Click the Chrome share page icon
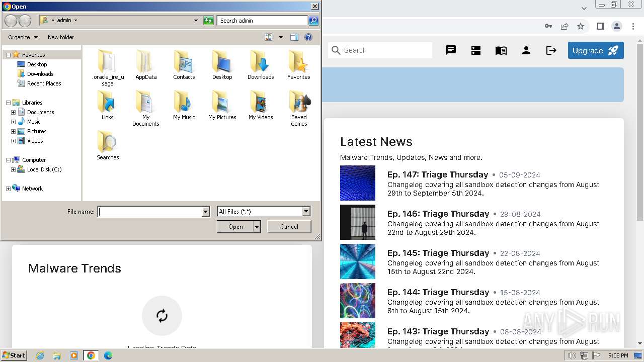This screenshot has width=644, height=362. [x=565, y=26]
